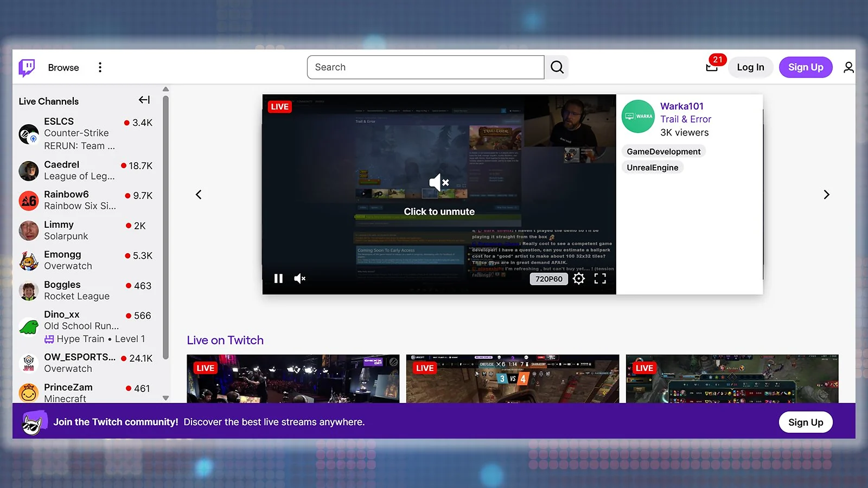Open the Caedrel channel avatar

[29, 171]
